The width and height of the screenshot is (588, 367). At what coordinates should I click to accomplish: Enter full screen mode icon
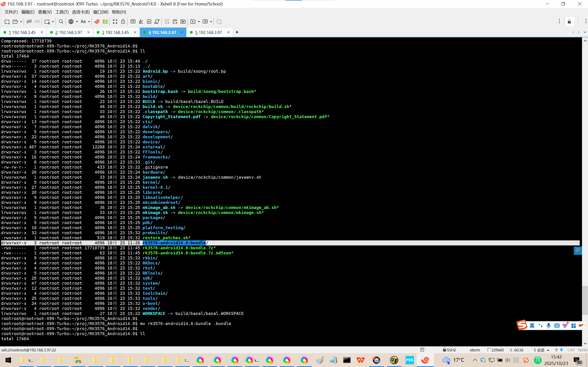[x=115, y=22]
